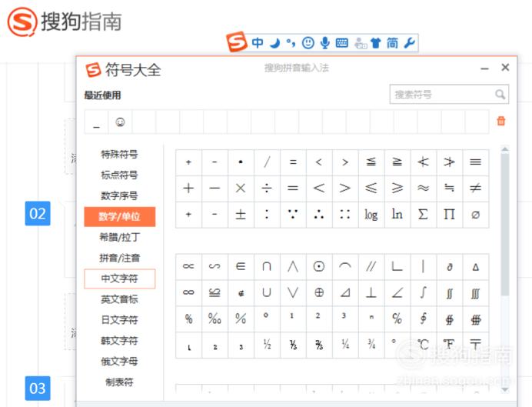The height and width of the screenshot is (407, 532).
Task: Clear recent symbols with trash icon
Action: pos(501,121)
